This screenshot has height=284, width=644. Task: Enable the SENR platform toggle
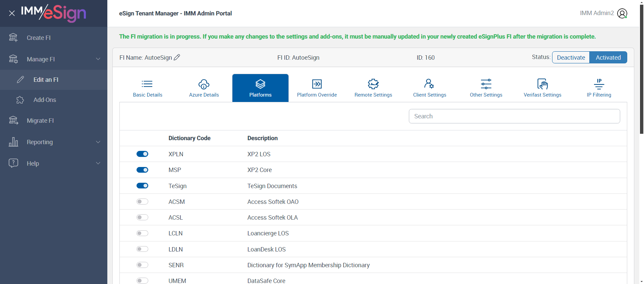(142, 265)
